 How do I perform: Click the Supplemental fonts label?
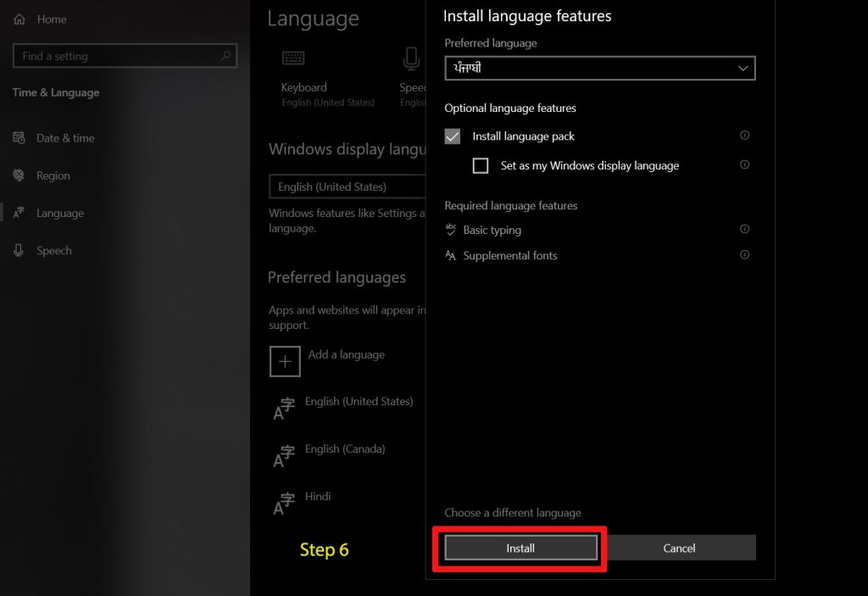coord(510,255)
